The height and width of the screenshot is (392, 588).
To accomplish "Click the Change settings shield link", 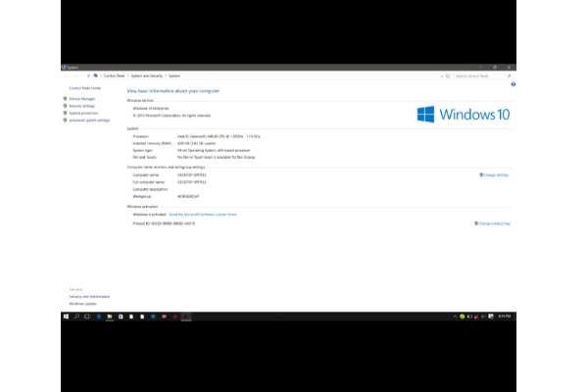I will [x=495, y=175].
